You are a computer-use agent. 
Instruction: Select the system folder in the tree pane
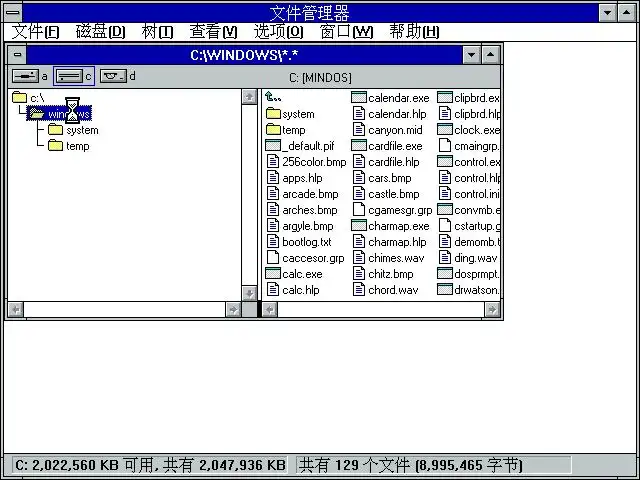[74, 130]
